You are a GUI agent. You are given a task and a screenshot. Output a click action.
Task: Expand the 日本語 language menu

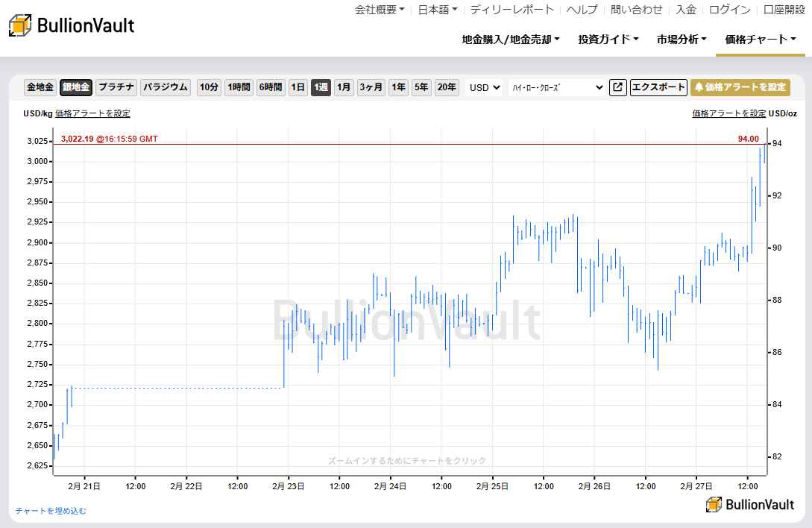point(436,10)
